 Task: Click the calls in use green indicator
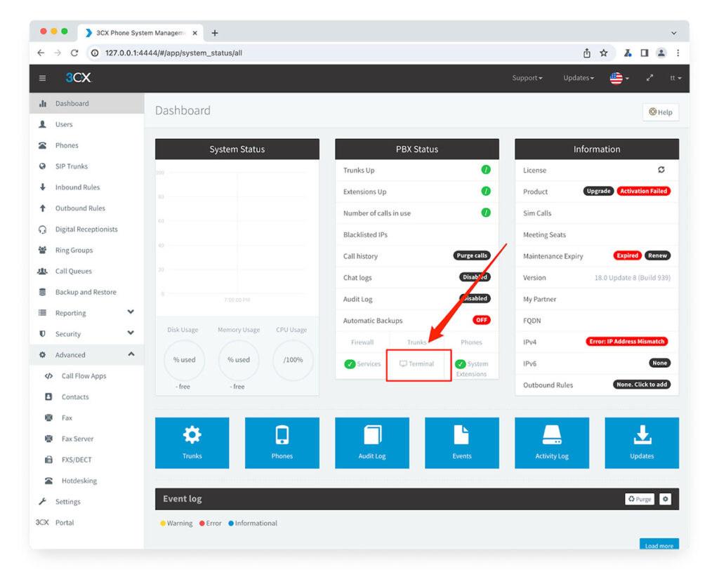486,213
